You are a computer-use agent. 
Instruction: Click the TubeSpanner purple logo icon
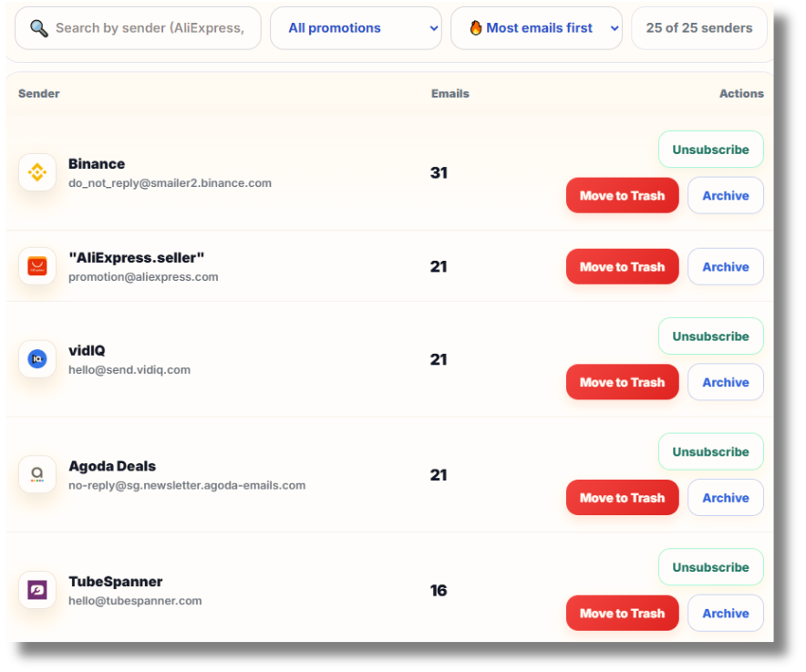[37, 590]
